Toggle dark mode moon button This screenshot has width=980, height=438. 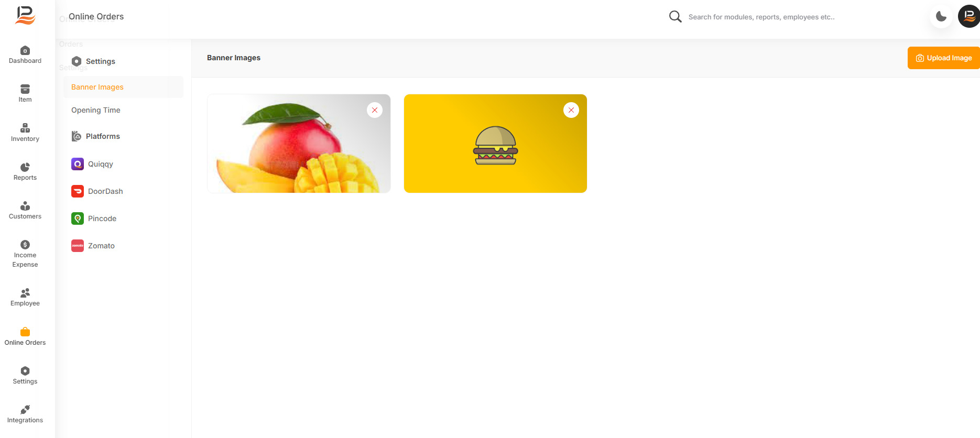coord(941,17)
